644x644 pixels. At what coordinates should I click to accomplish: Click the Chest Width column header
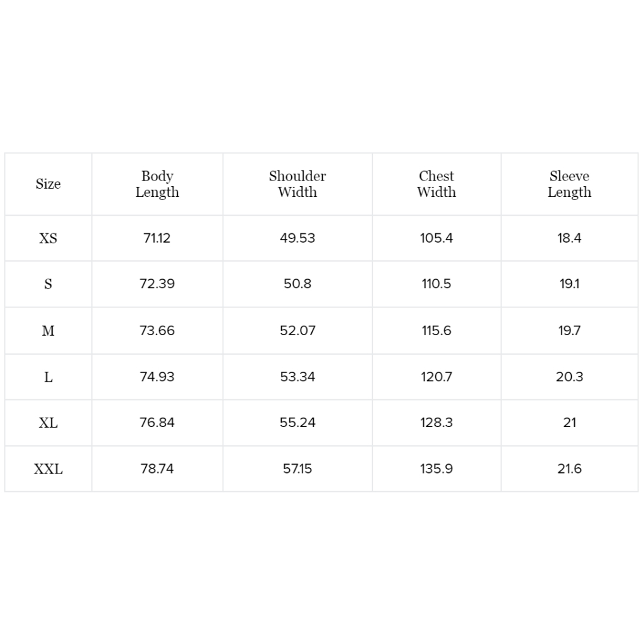tap(436, 184)
